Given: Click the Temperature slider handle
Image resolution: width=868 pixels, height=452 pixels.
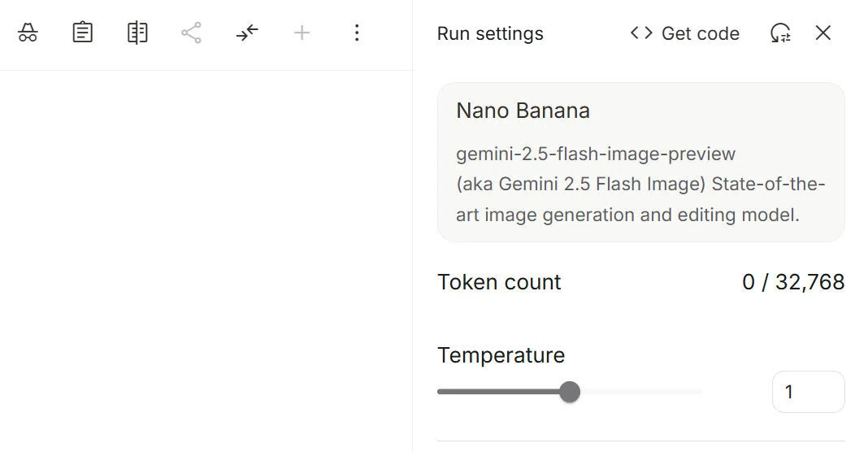Looking at the screenshot, I should pos(570,392).
